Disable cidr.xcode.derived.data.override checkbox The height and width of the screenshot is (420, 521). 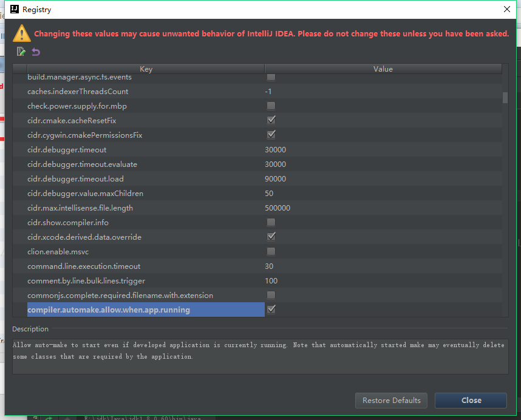coord(271,237)
